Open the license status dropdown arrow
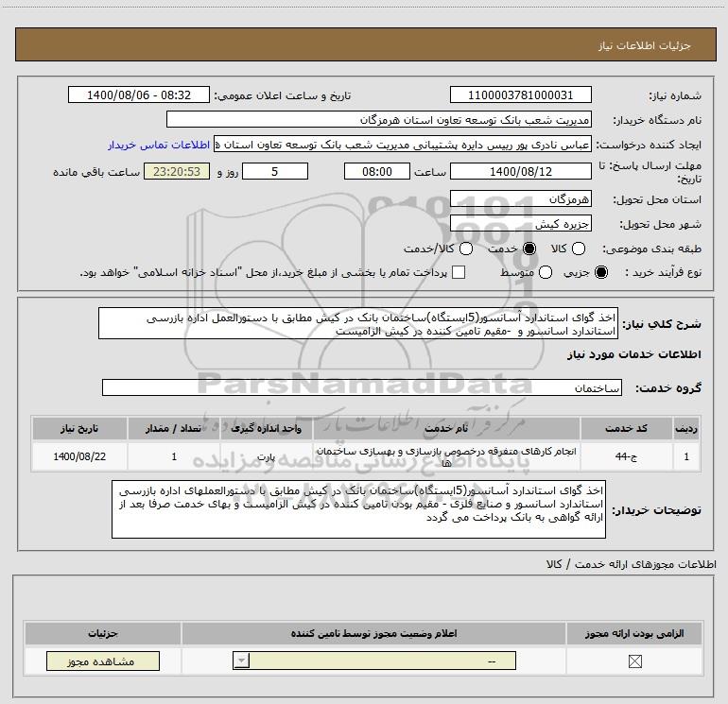This screenshot has height=704, width=728. (241, 661)
